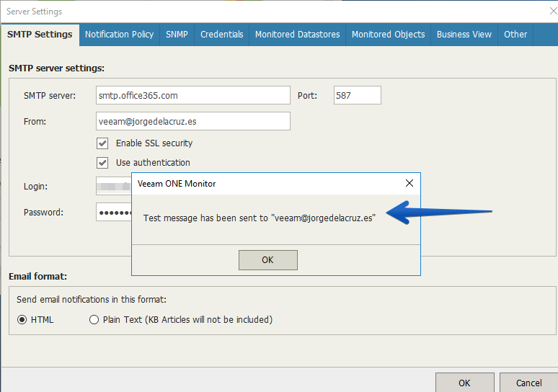Screen dimensions: 558x392
Task: Cancel the Server Settings changes
Action: click(x=529, y=383)
